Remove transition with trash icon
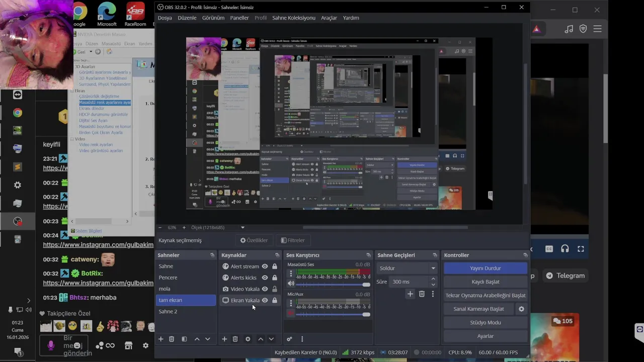Image resolution: width=644 pixels, height=362 pixels. tap(422, 294)
